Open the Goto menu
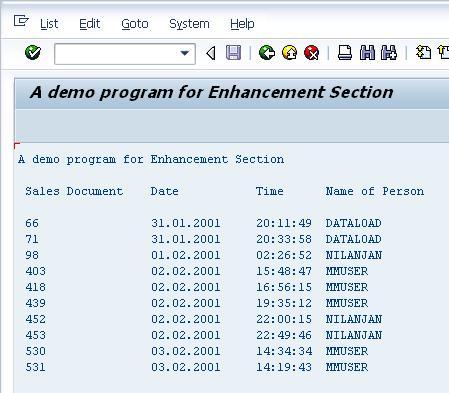 pos(135,24)
